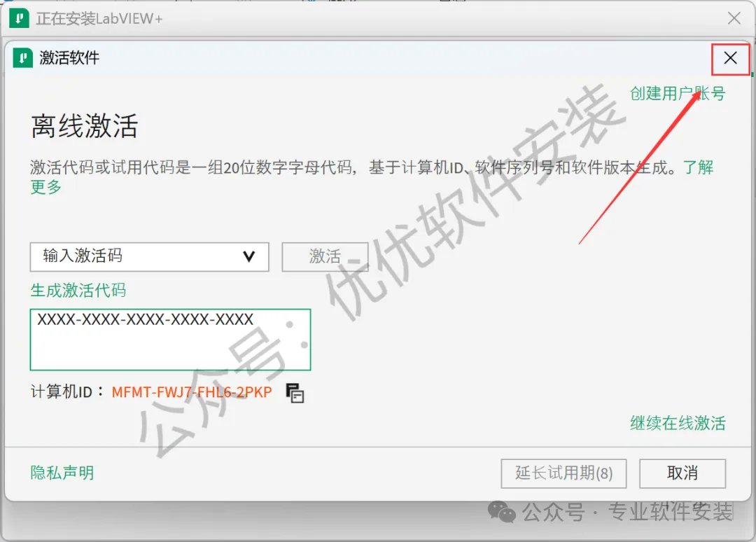Open 了解更多 link
This screenshot has width=756, height=542.
tap(698, 167)
